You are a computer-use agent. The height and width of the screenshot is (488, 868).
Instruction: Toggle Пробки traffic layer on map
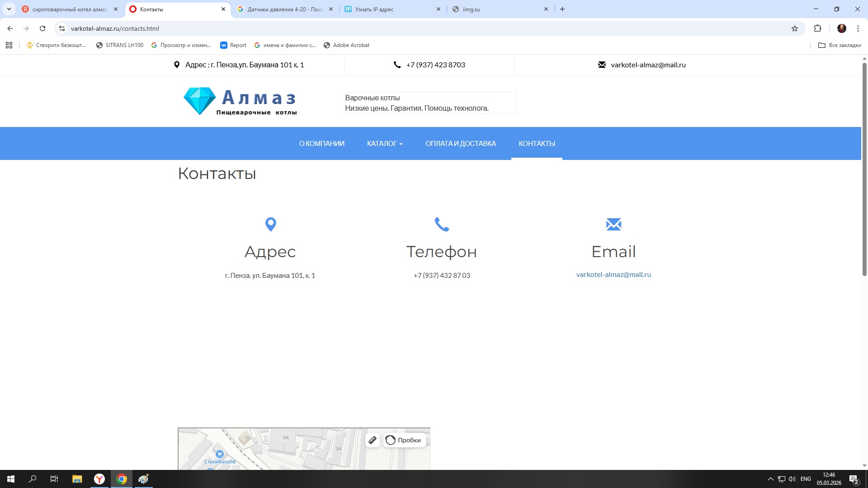tap(405, 440)
